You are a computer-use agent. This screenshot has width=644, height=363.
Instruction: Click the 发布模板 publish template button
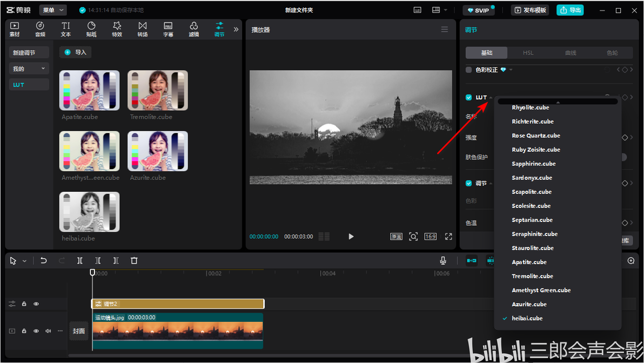point(531,10)
